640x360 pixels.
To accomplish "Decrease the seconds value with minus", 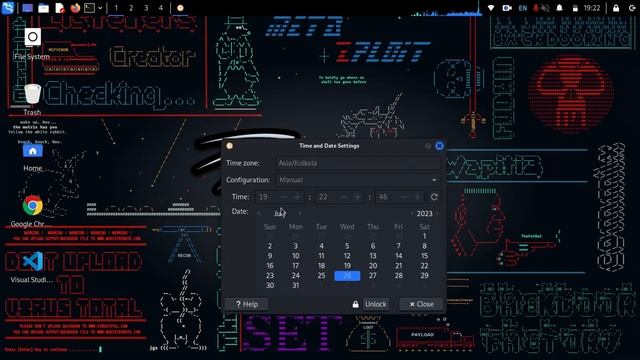I will [x=404, y=197].
